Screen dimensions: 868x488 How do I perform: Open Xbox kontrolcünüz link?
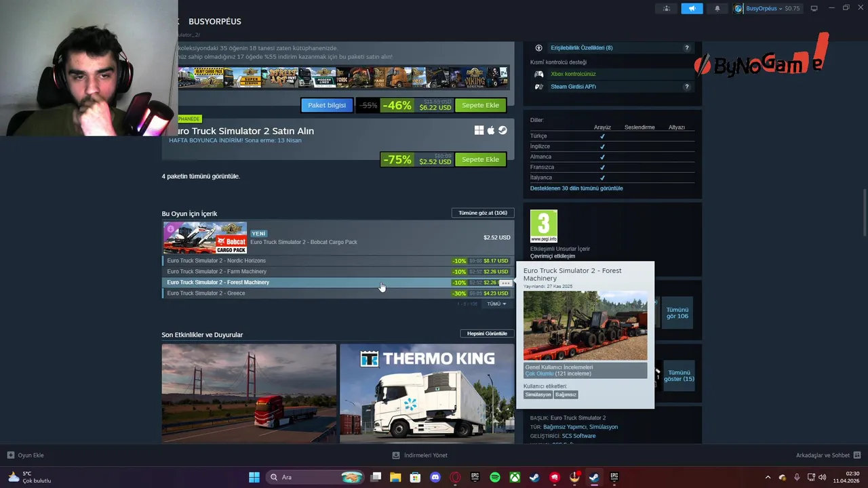pos(573,74)
